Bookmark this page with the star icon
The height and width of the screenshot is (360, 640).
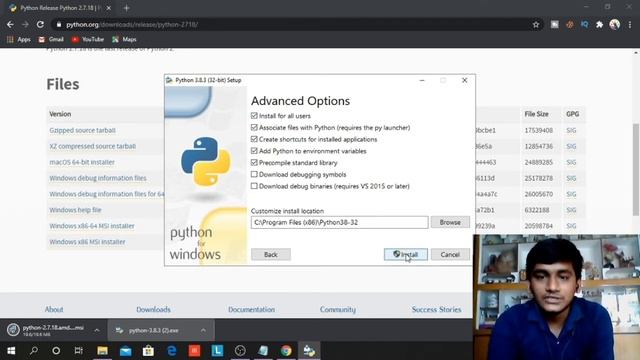(x=536, y=24)
